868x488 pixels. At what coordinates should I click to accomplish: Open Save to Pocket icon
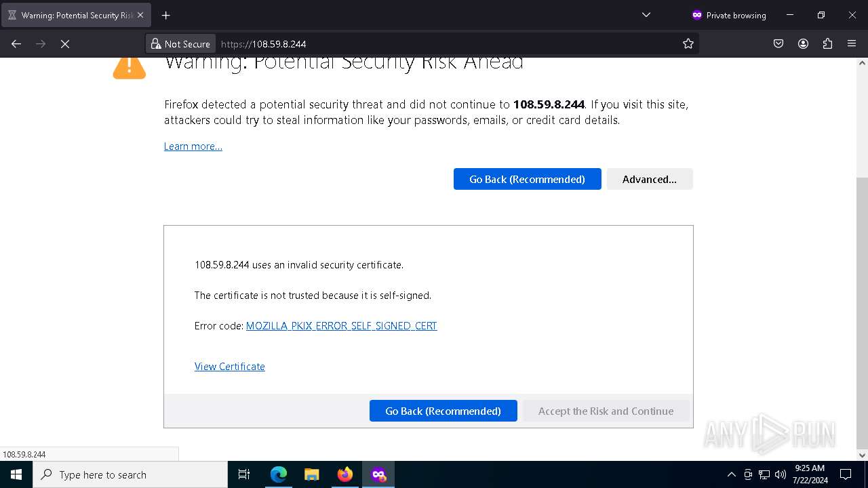(x=778, y=43)
